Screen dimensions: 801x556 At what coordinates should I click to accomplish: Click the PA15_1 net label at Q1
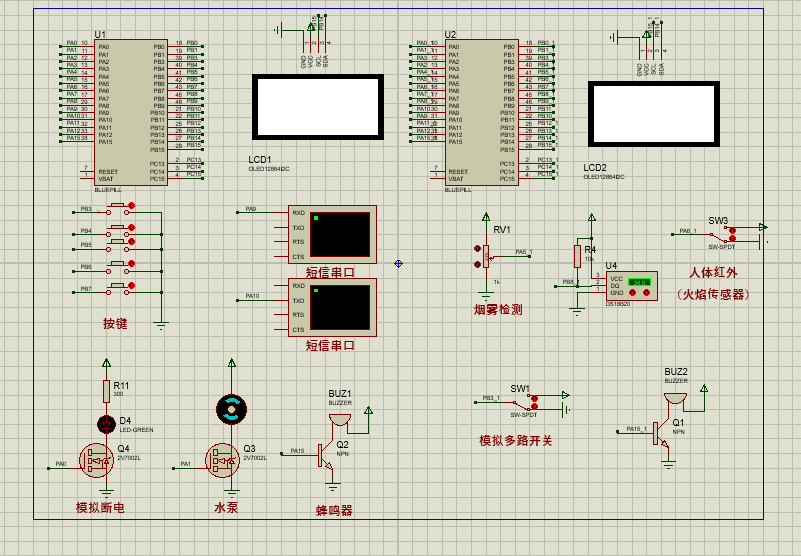pos(637,429)
